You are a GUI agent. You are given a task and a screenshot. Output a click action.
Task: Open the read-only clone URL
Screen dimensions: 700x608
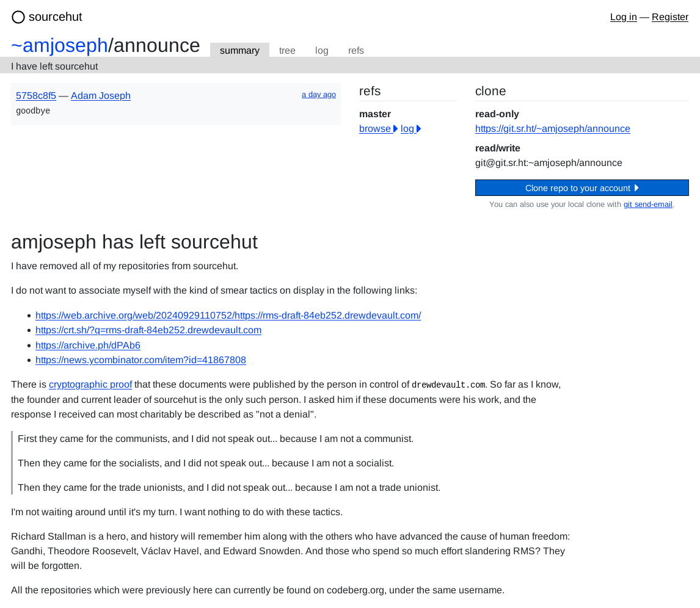[x=552, y=129]
